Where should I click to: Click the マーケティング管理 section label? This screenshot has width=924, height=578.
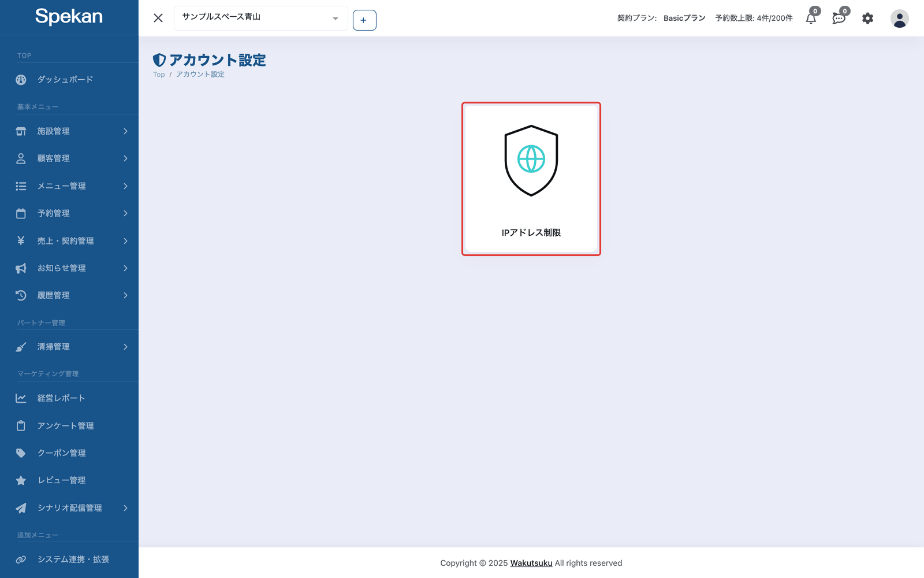[x=48, y=374]
